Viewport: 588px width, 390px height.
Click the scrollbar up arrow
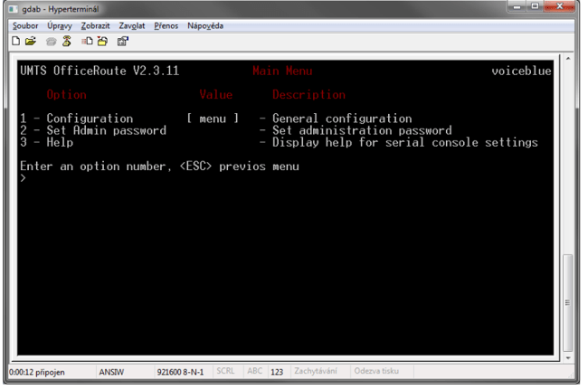[x=568, y=59]
